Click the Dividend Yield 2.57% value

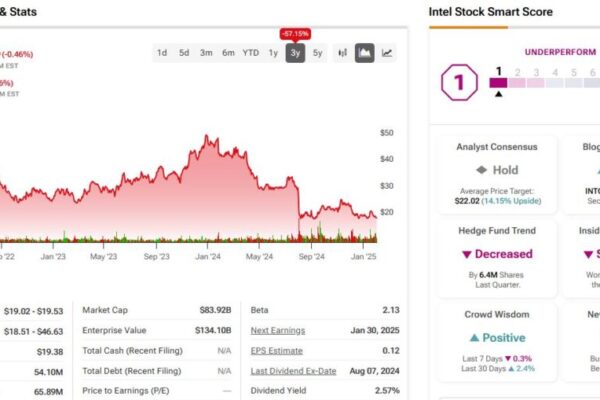coord(387,391)
